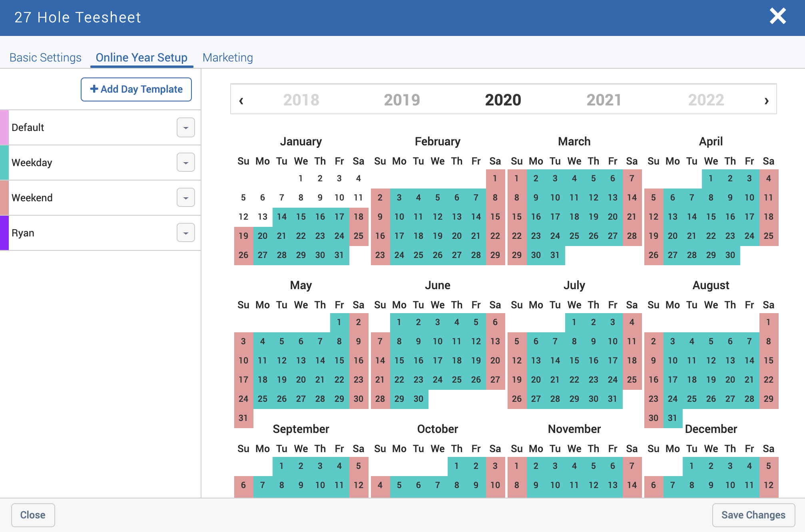Click the plus Add Day Template button
The height and width of the screenshot is (532, 805).
point(136,89)
